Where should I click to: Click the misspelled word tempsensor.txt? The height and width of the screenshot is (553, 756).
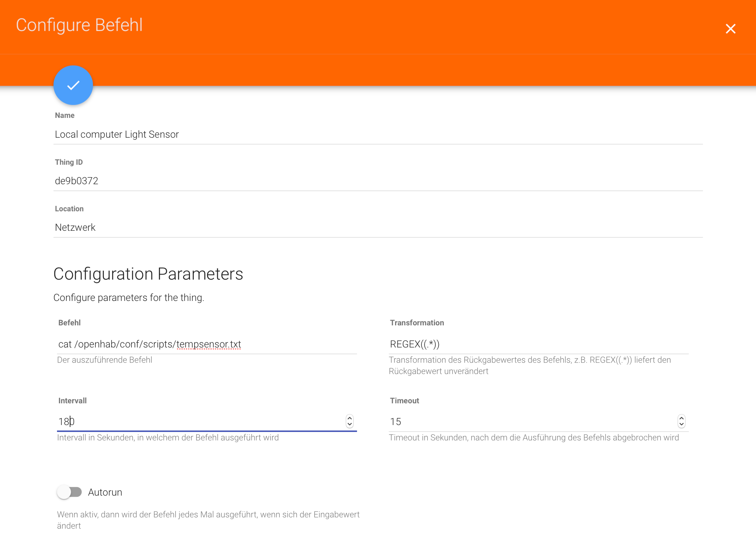tap(209, 344)
